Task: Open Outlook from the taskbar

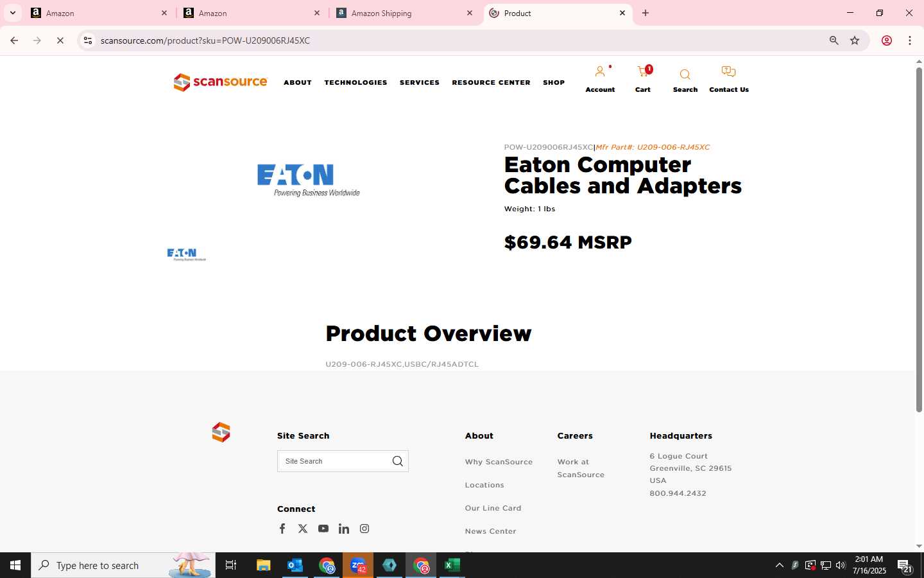Action: [x=295, y=565]
